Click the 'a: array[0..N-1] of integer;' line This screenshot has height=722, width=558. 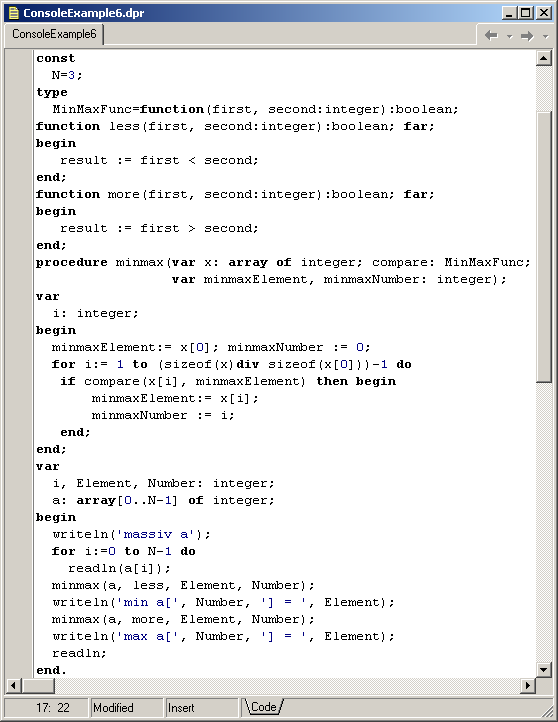[163, 501]
